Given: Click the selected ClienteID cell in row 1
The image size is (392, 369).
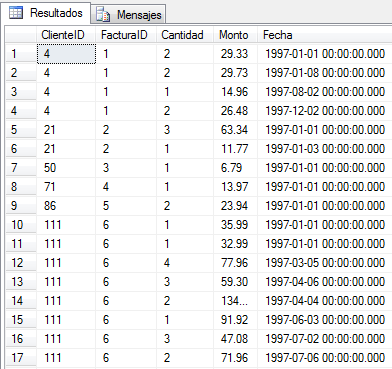Looking at the screenshot, I should point(66,54).
